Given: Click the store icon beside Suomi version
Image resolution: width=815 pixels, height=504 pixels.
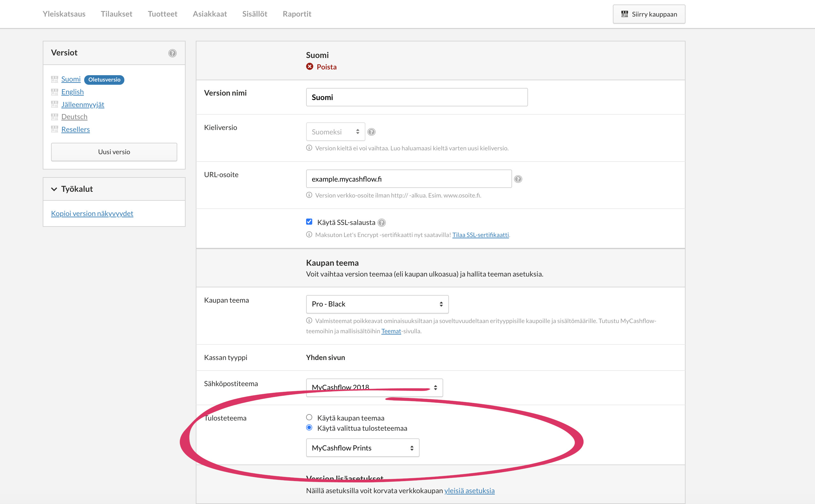Looking at the screenshot, I should [55, 79].
